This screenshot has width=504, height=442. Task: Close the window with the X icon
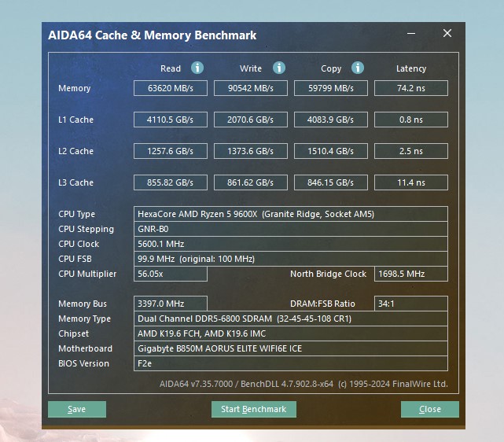(447, 33)
